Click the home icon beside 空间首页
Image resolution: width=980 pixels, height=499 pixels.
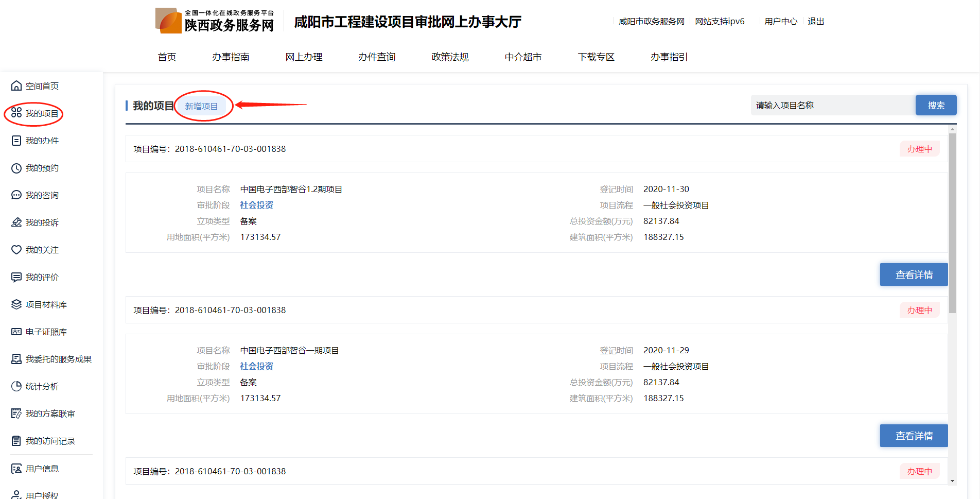point(16,86)
